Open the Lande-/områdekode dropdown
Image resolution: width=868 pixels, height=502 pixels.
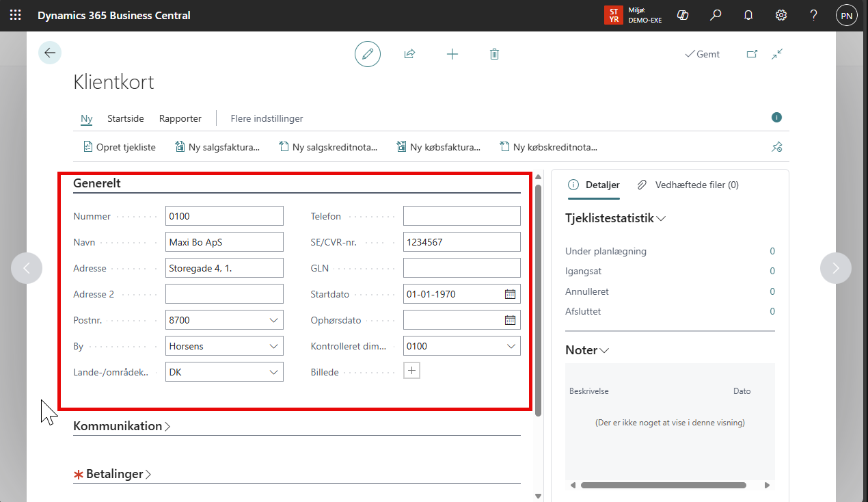[273, 372]
